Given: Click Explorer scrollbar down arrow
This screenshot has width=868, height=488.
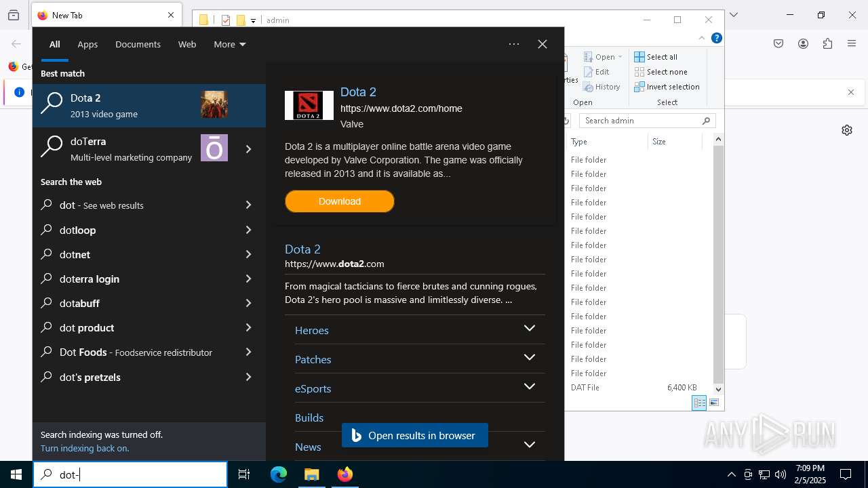Looking at the screenshot, I should pyautogui.click(x=718, y=389).
